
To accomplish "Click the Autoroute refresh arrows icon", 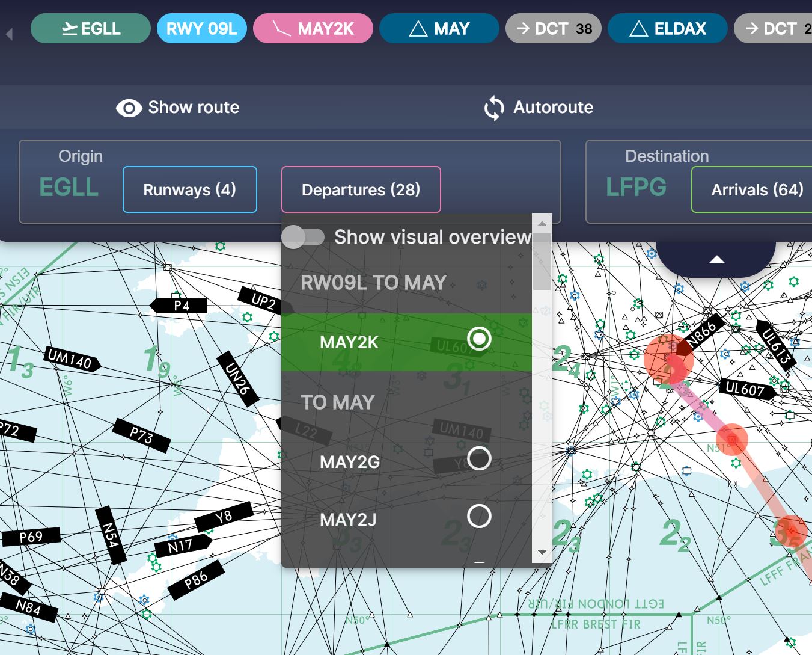I will pos(494,108).
